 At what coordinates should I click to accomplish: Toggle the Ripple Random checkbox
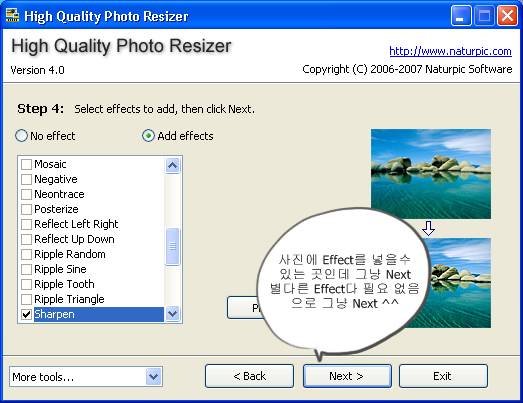coord(26,254)
